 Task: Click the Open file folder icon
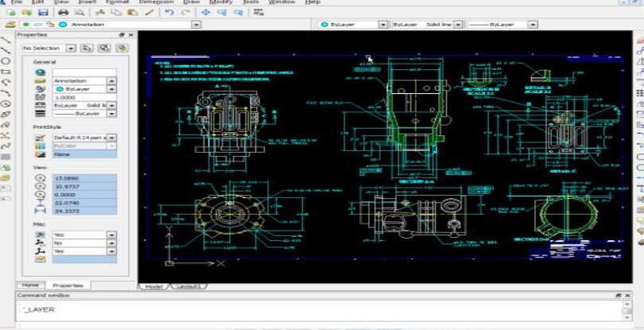(27, 13)
